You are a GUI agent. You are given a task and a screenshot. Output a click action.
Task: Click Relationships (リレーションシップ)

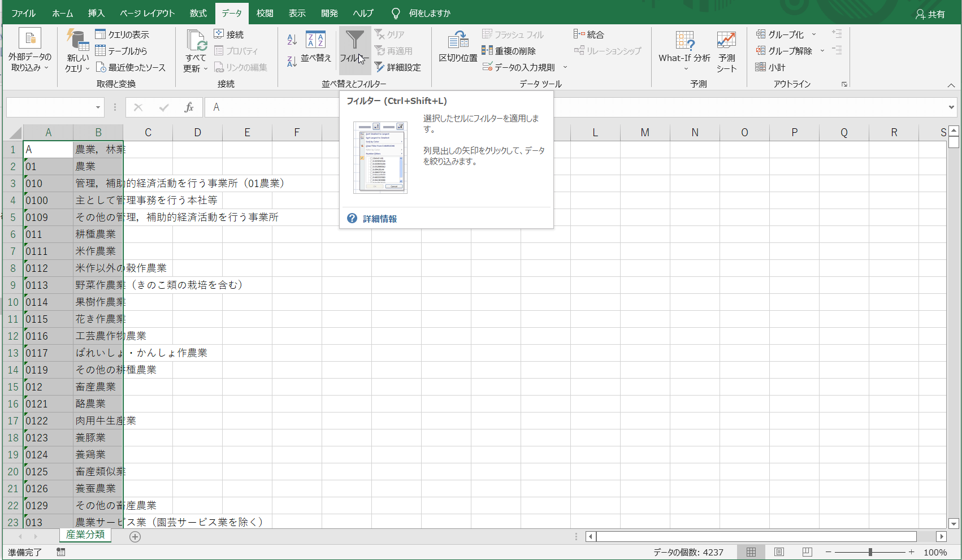pos(608,51)
